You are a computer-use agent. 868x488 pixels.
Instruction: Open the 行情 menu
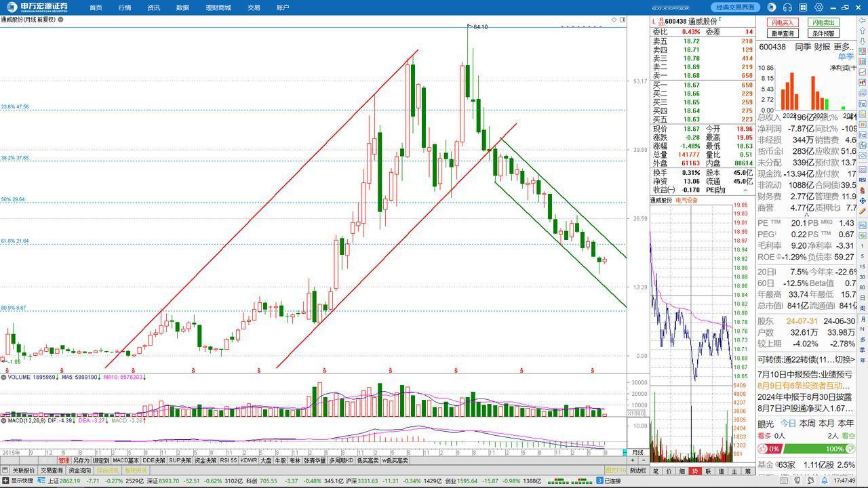125,7
